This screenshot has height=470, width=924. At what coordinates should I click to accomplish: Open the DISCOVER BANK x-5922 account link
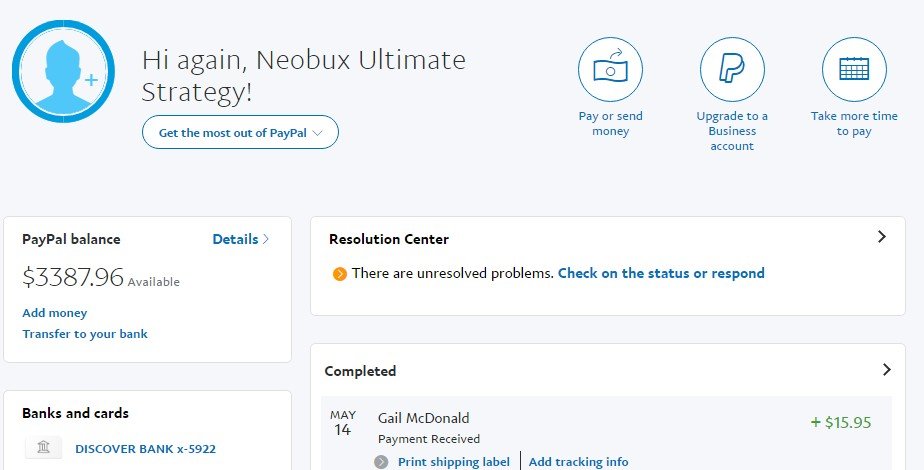145,449
